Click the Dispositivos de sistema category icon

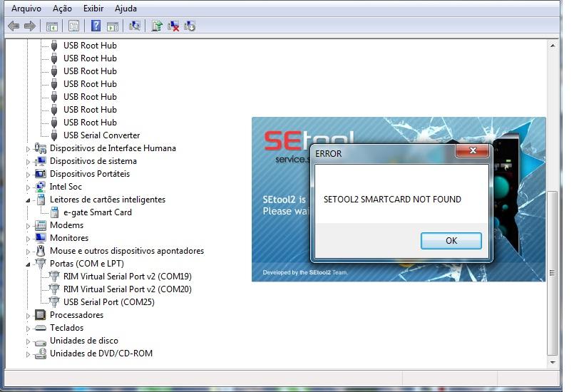[x=40, y=161]
